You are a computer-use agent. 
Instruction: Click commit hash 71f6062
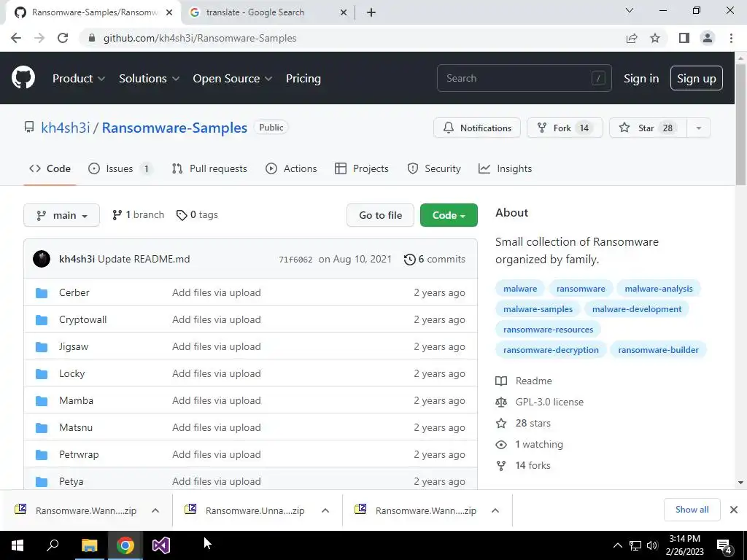[295, 260]
